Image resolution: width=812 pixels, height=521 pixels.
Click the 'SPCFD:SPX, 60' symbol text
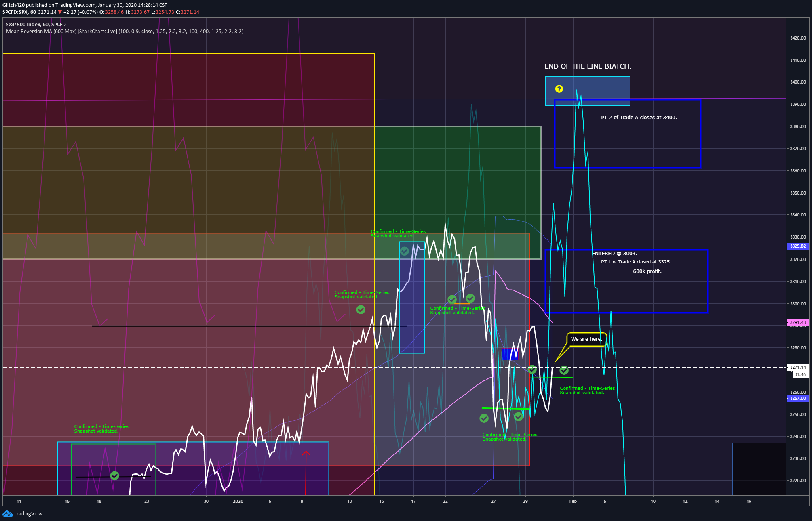(19, 12)
